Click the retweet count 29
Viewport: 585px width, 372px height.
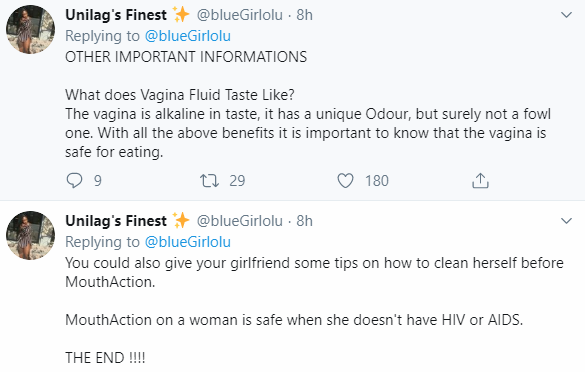tap(237, 181)
